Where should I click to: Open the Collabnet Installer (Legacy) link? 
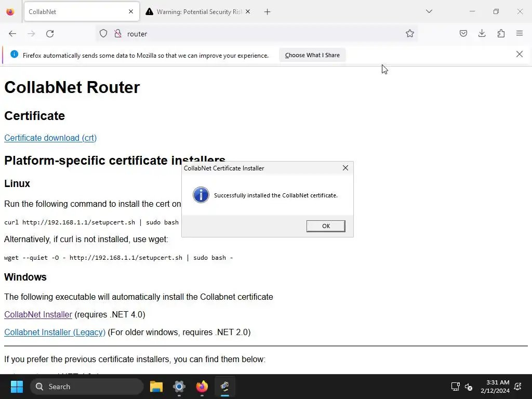(55, 332)
